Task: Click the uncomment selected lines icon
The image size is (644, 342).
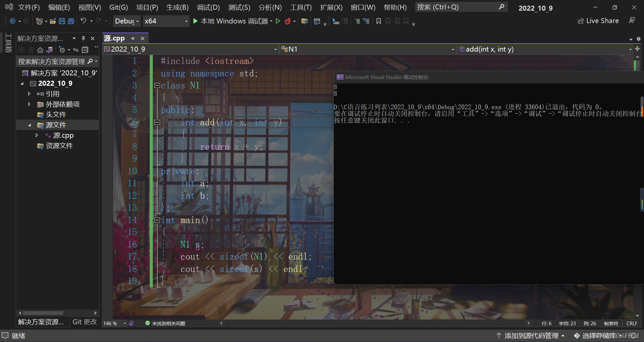Action: point(366,21)
